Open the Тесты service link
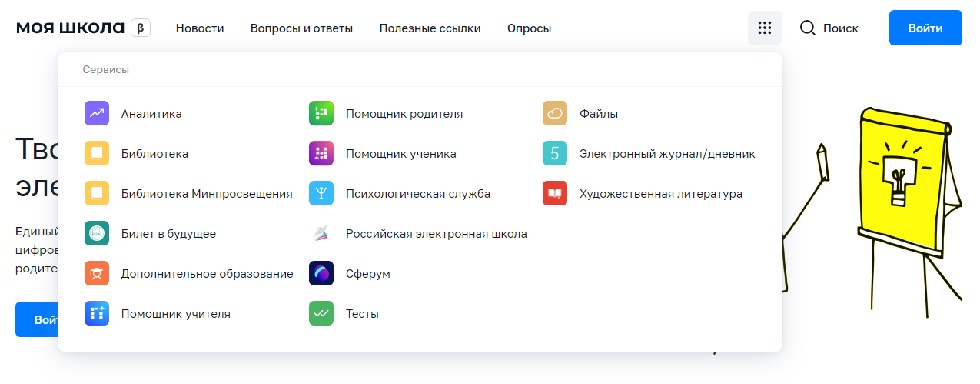This screenshot has width=980, height=384. [x=362, y=314]
